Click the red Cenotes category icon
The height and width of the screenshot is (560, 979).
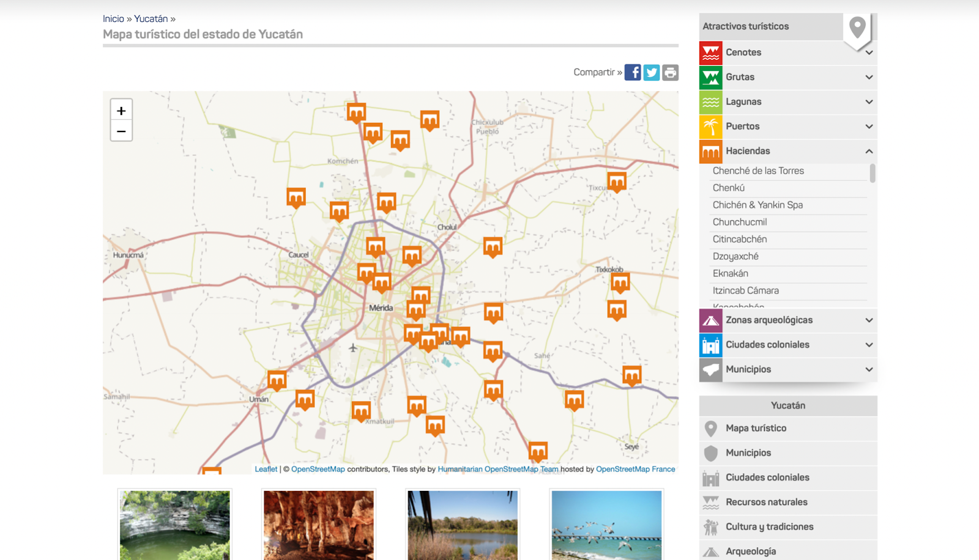click(x=710, y=53)
